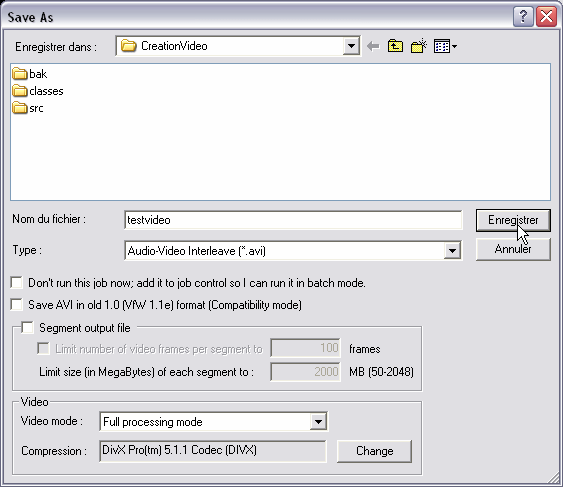Open the Type file format dropdown
This screenshot has width=563, height=487.
[x=452, y=250]
